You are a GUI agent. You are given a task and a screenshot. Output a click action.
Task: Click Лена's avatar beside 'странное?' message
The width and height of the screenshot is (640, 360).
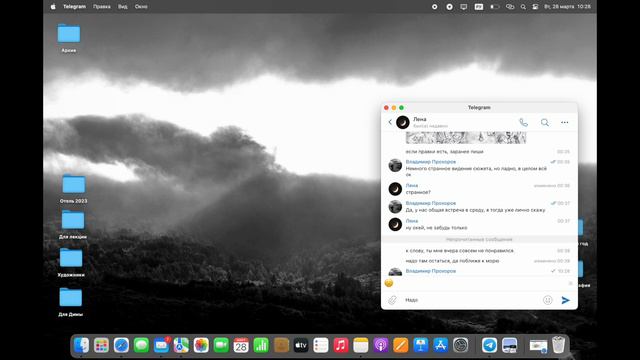pos(395,189)
